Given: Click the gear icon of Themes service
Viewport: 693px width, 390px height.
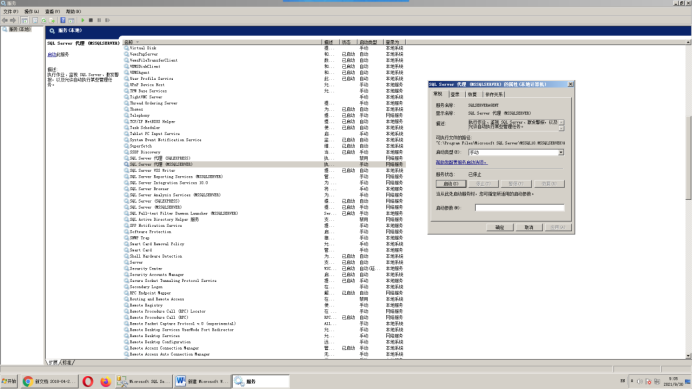Looking at the screenshot, I should [126, 109].
